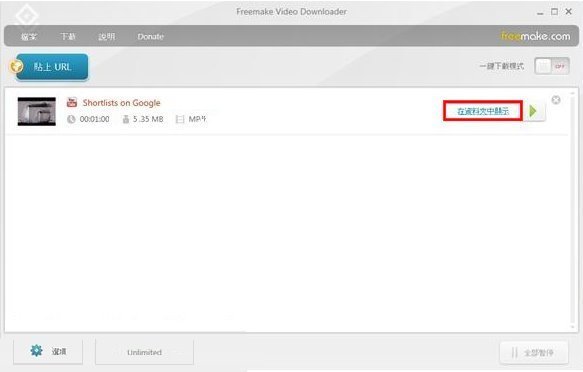Open the 檔案 (File) menu

tap(29, 36)
